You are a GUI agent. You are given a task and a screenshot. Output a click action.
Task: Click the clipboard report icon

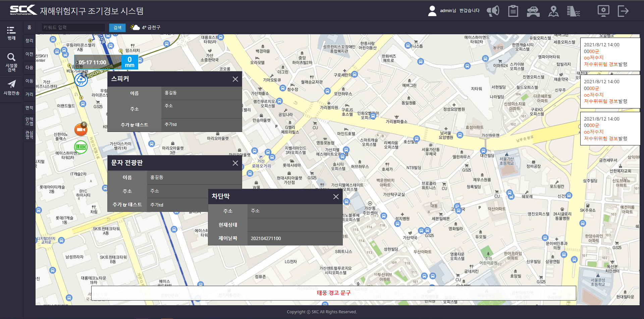(513, 11)
